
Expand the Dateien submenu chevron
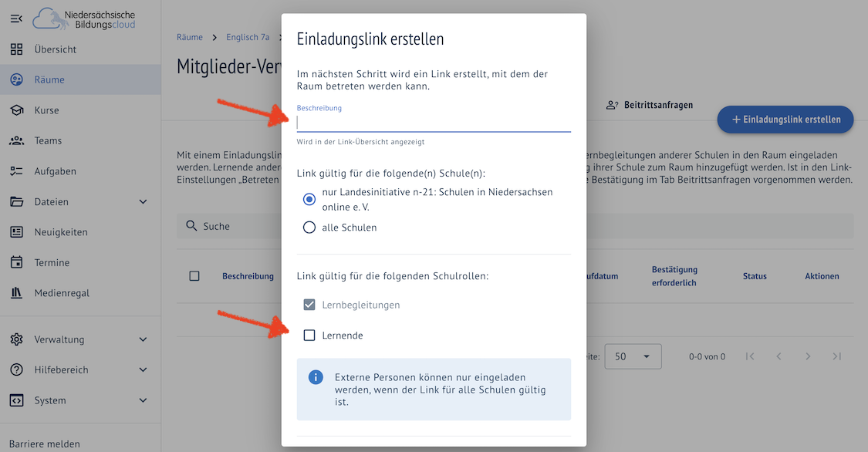pyautogui.click(x=143, y=201)
